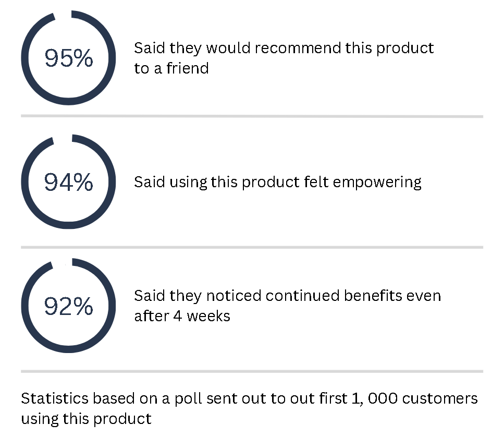Click 'after 4 weeks' text line
Screen dimensions: 504x437
pyautogui.click(x=182, y=316)
